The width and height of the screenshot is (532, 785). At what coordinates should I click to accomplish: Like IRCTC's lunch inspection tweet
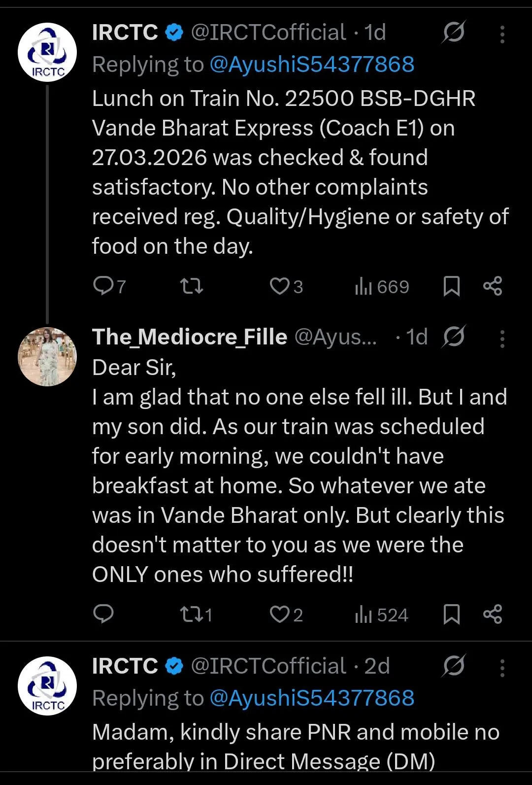click(x=280, y=286)
